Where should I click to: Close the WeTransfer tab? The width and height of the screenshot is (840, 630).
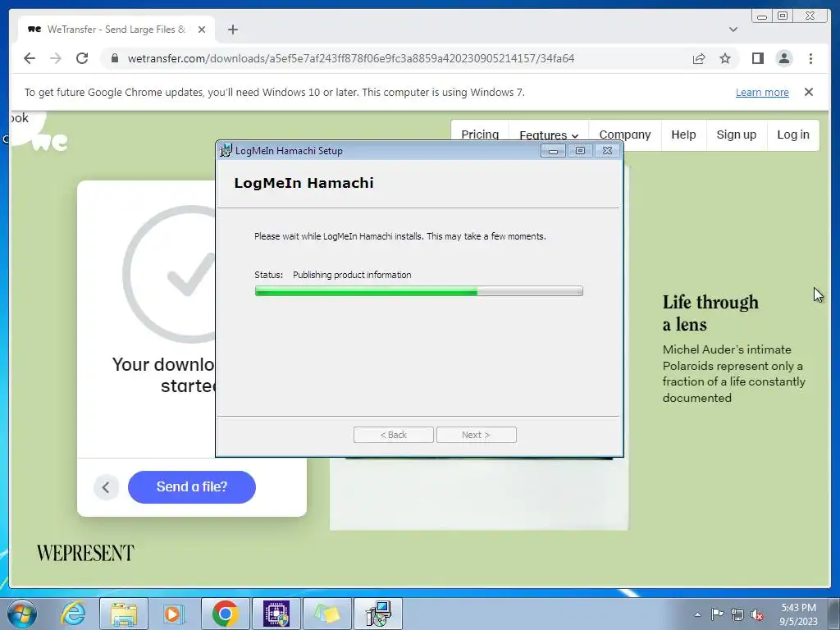[202, 30]
